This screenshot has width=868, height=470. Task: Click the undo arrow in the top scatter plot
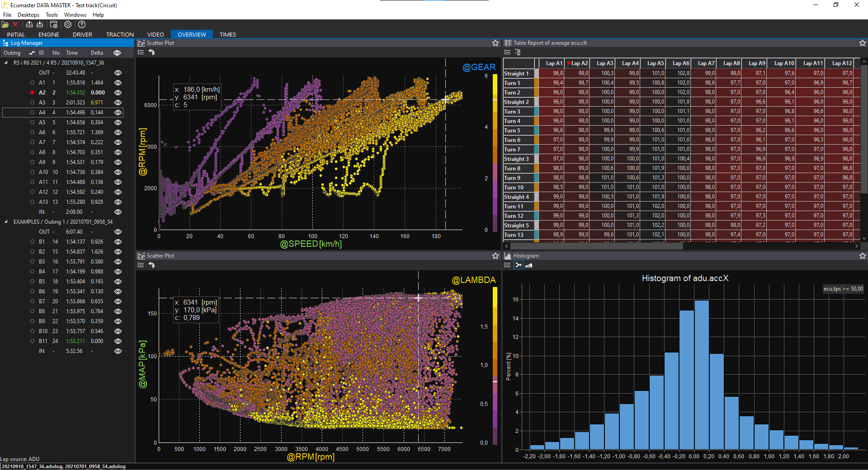(x=152, y=52)
